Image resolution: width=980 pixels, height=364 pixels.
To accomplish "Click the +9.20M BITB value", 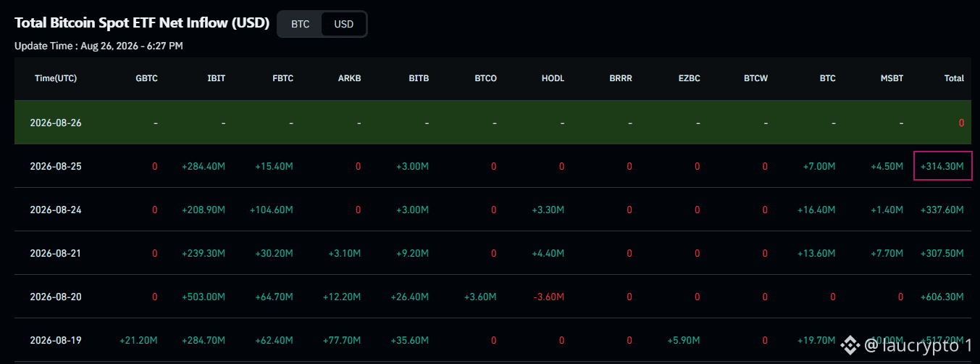I will (x=412, y=254).
